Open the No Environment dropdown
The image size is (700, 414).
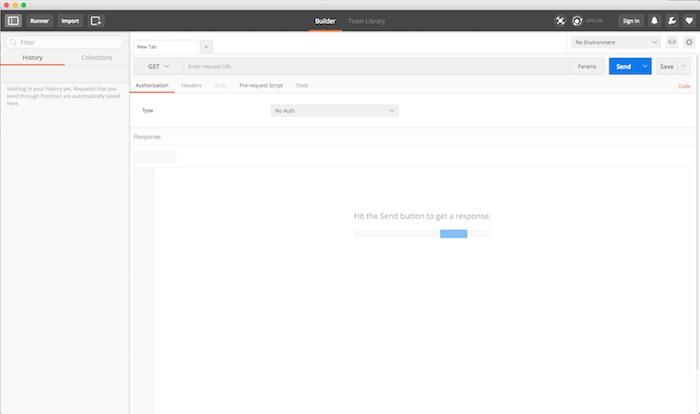pos(616,42)
